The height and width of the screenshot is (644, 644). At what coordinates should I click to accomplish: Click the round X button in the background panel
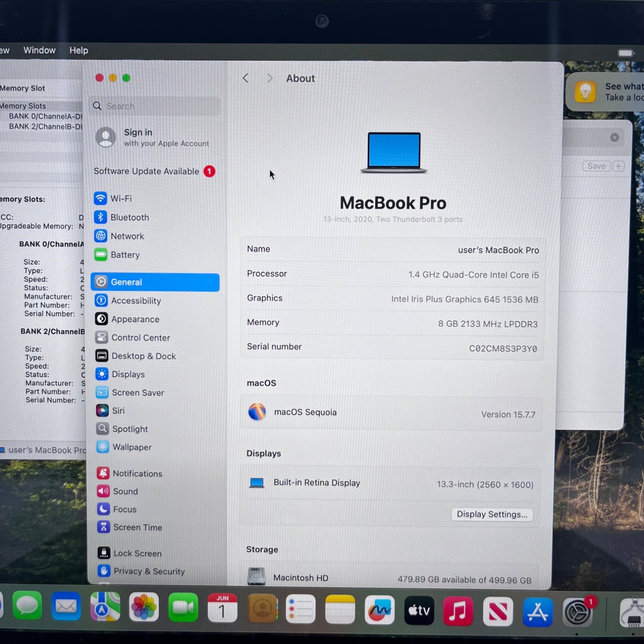click(x=615, y=137)
